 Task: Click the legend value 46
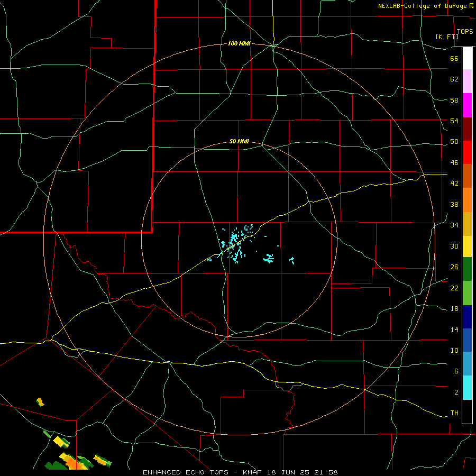(454, 162)
